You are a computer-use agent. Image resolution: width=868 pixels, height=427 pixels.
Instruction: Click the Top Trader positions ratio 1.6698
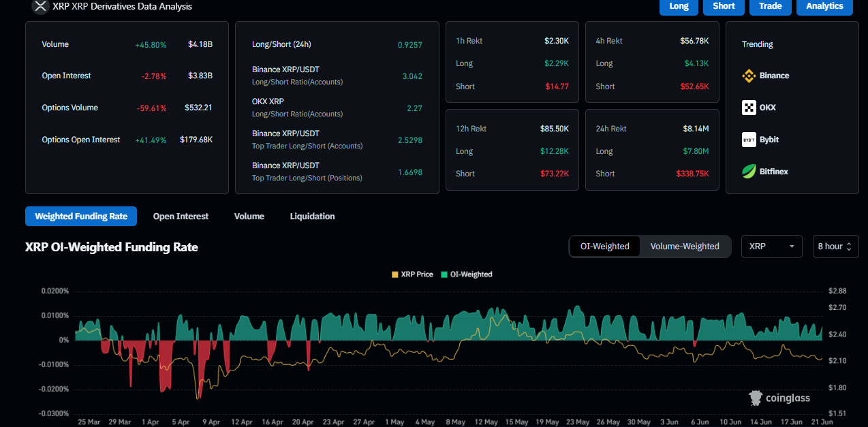click(x=410, y=172)
